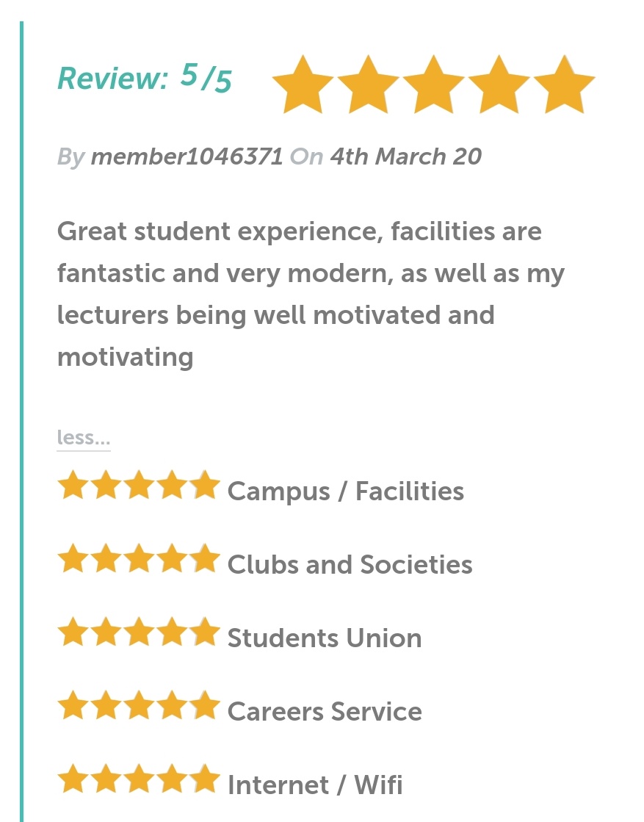
Task: Click the first large star in overall review rating
Action: point(303,84)
